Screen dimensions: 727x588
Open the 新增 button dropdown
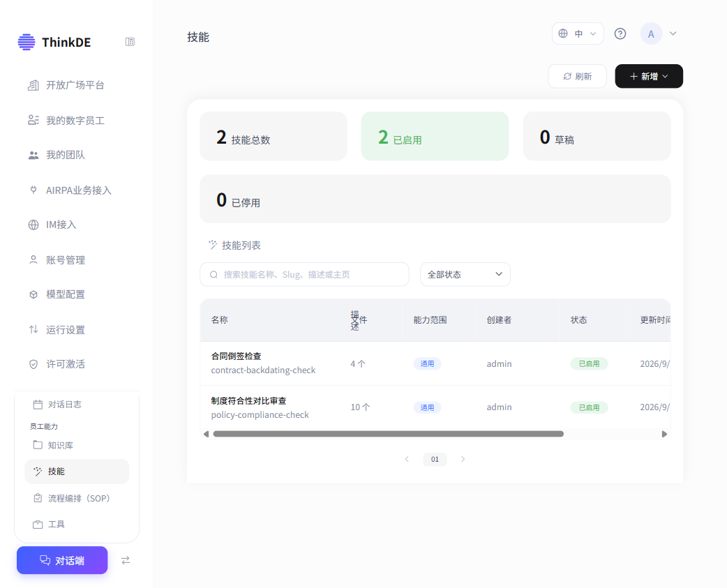(x=649, y=77)
